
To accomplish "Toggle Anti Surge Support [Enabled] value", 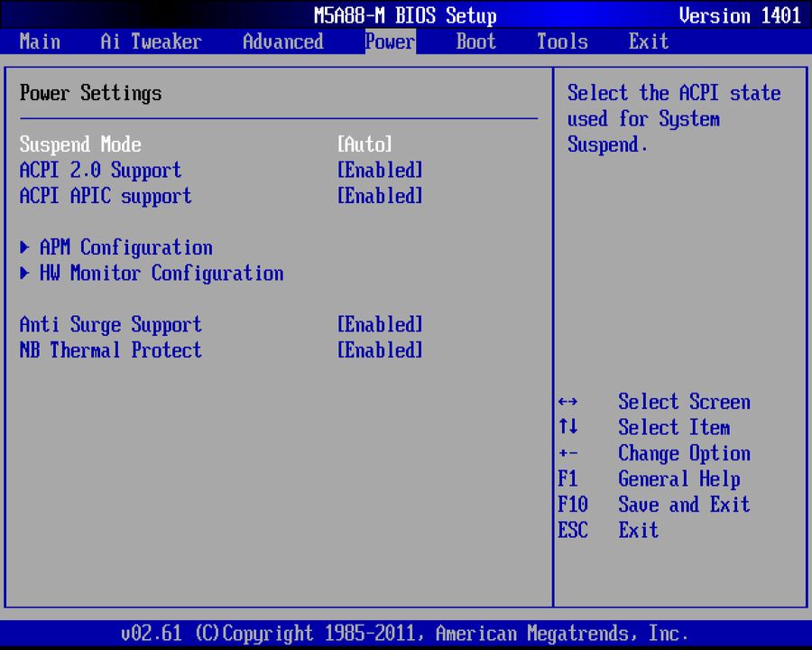I will point(380,324).
